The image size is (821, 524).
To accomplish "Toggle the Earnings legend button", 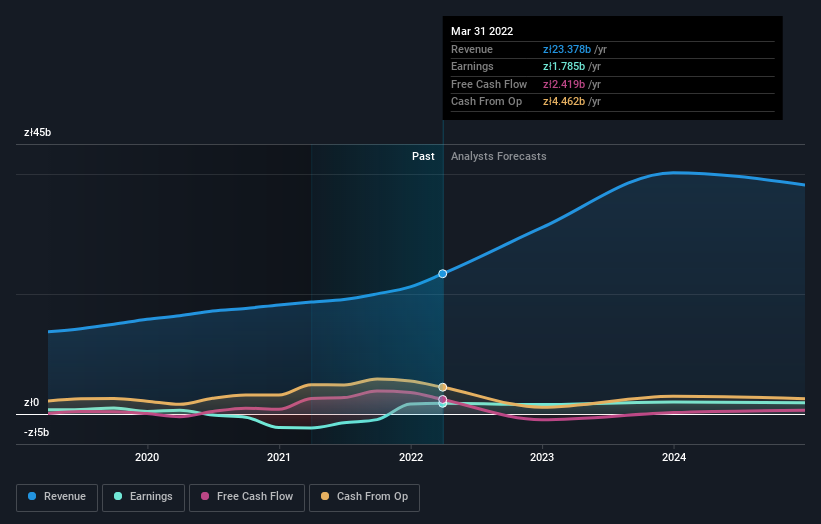I will point(143,497).
